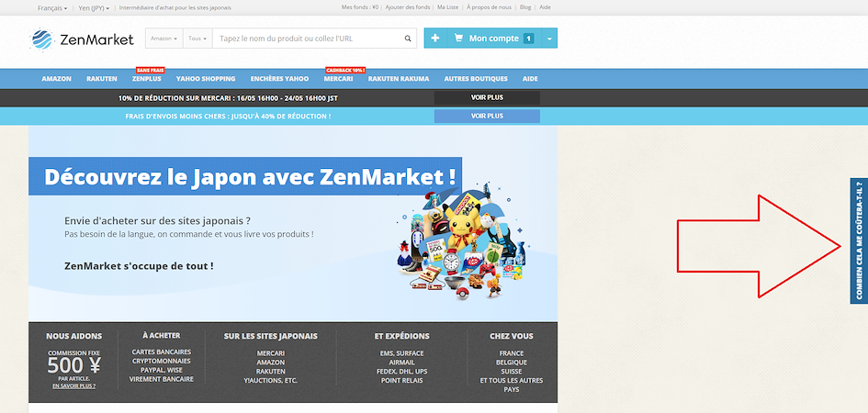Click ZenMarket s'occupe de tout text
The height and width of the screenshot is (413, 868).
tap(139, 266)
